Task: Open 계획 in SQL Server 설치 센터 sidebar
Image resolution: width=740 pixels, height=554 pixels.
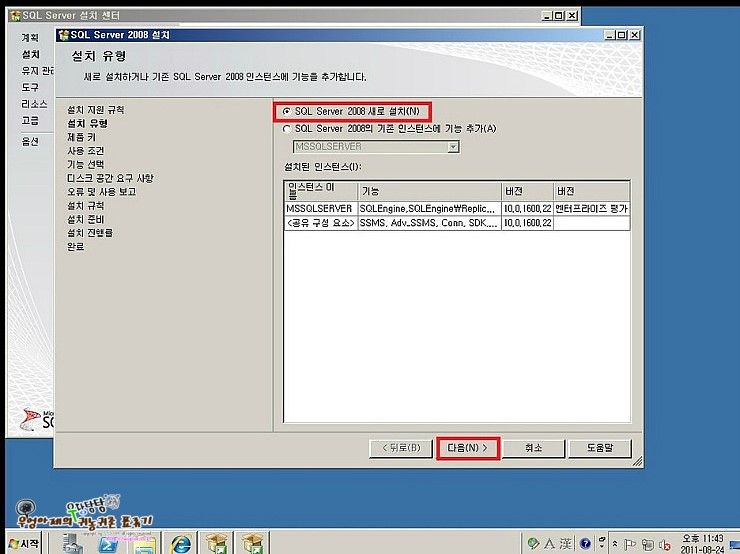Action: point(30,37)
